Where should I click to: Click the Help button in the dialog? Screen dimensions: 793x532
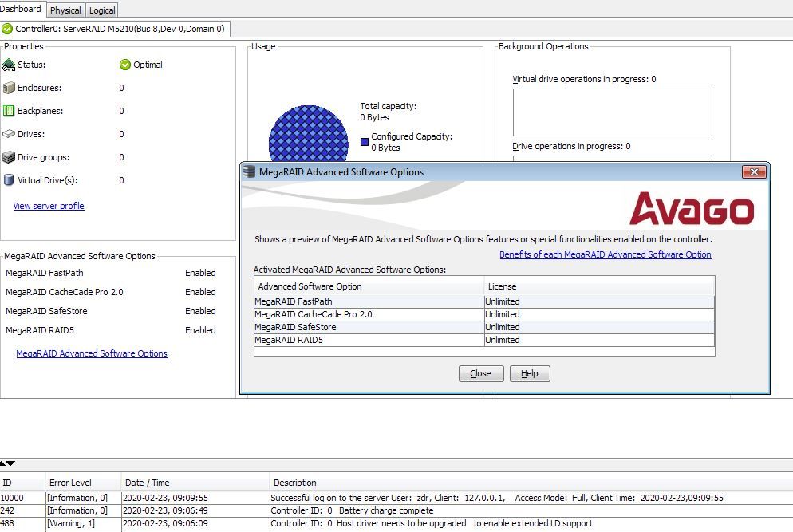[x=530, y=373]
